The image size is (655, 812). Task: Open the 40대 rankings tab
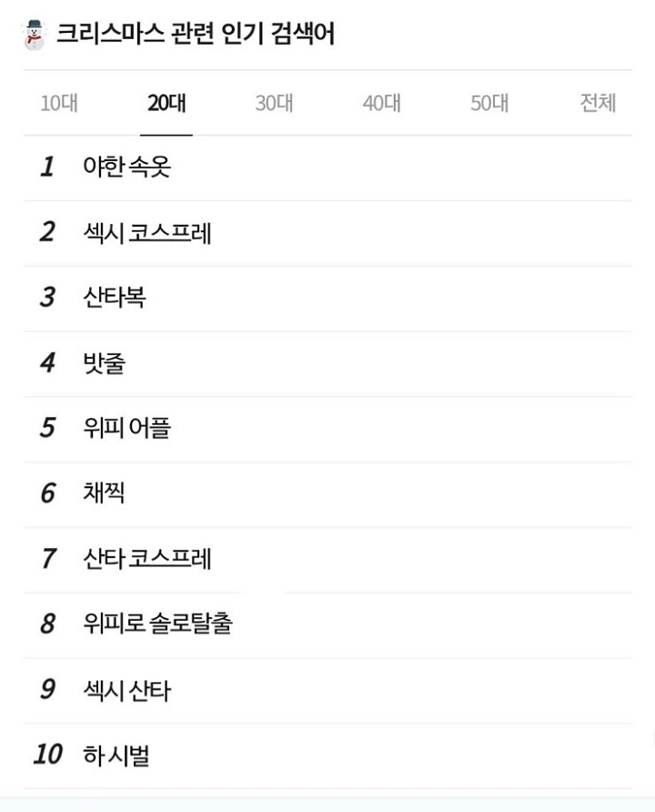[x=382, y=105]
